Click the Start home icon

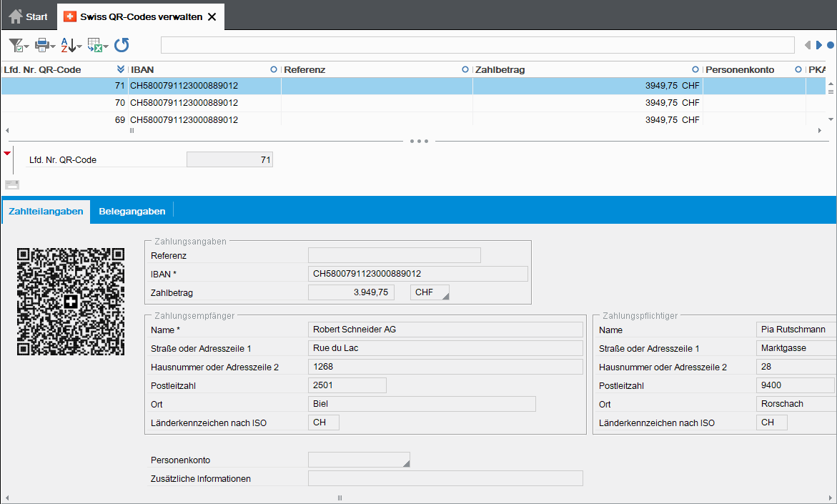16,16
